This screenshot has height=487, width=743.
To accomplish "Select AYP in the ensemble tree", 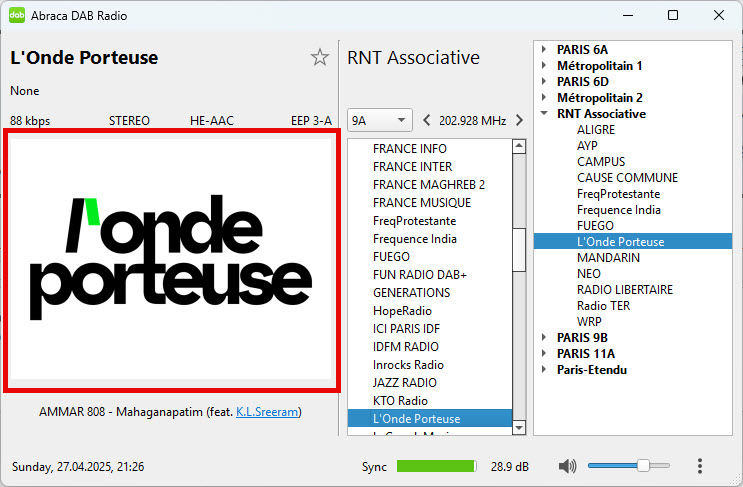I will (587, 145).
